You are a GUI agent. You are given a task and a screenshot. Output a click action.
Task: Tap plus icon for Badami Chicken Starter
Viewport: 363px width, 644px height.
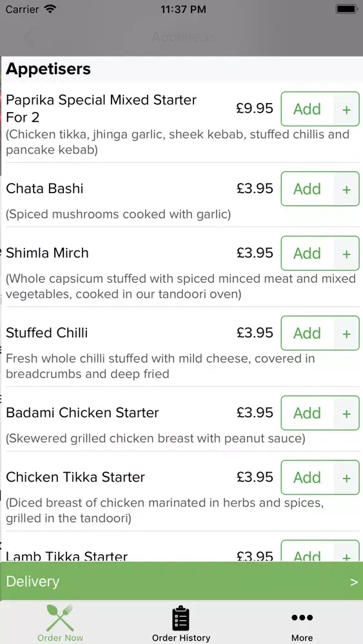click(346, 413)
